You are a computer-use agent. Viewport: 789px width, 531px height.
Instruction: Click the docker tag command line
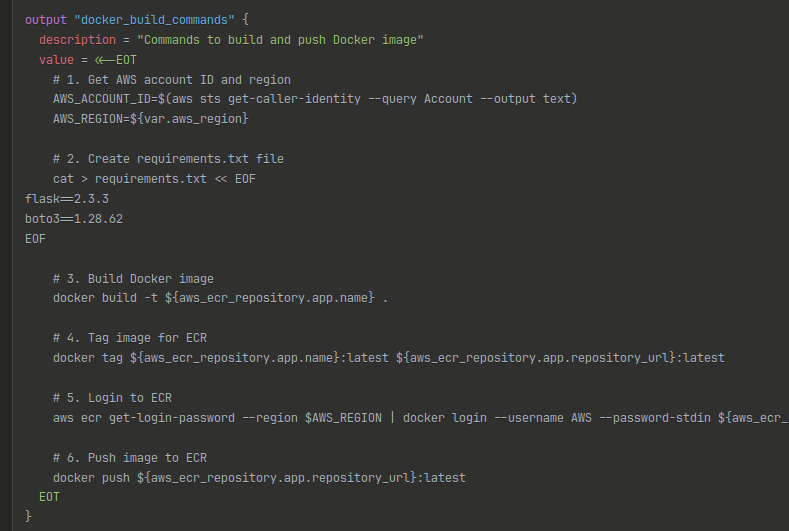389,358
